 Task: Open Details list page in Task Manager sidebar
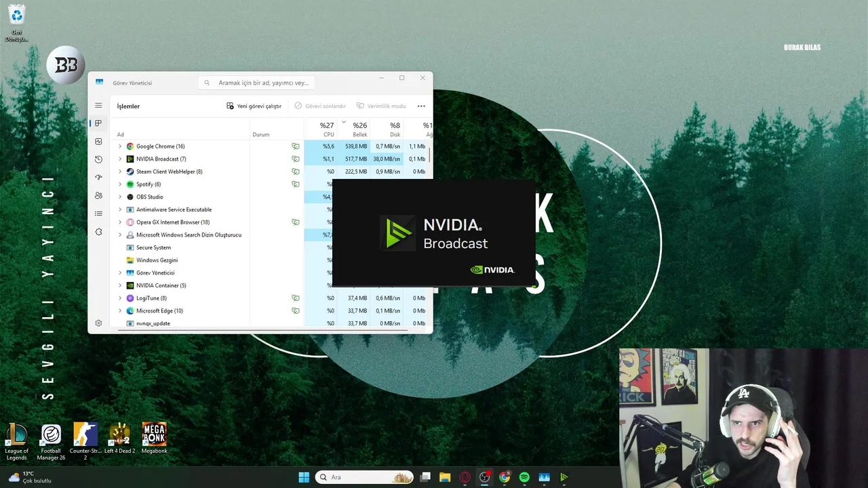(98, 213)
